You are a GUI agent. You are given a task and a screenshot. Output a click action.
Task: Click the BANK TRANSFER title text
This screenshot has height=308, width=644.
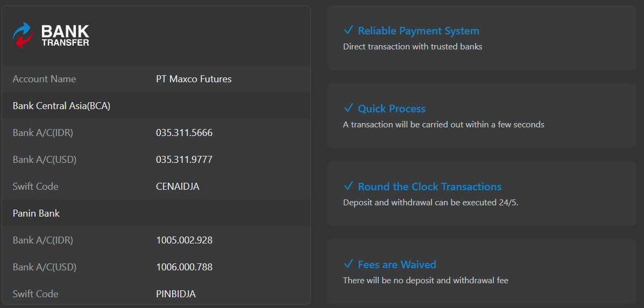65,35
